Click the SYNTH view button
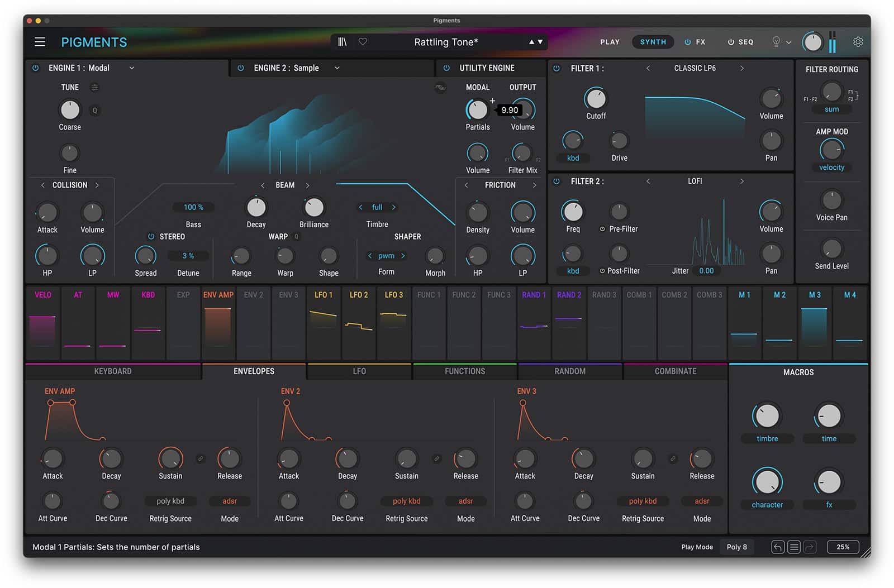The image size is (894, 588). (653, 42)
